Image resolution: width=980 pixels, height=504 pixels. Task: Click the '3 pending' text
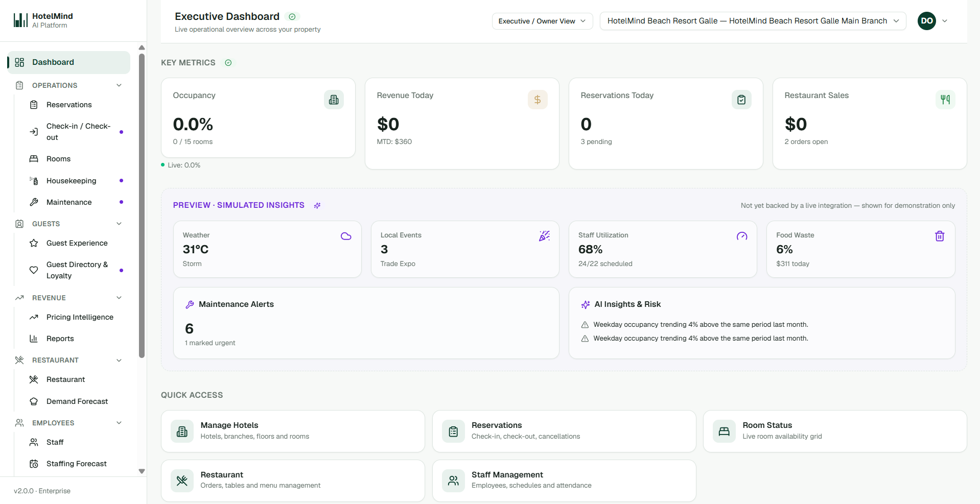pyautogui.click(x=596, y=141)
